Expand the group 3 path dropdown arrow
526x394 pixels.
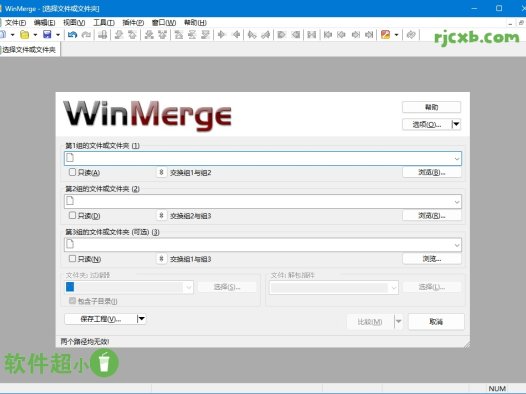tap(457, 245)
